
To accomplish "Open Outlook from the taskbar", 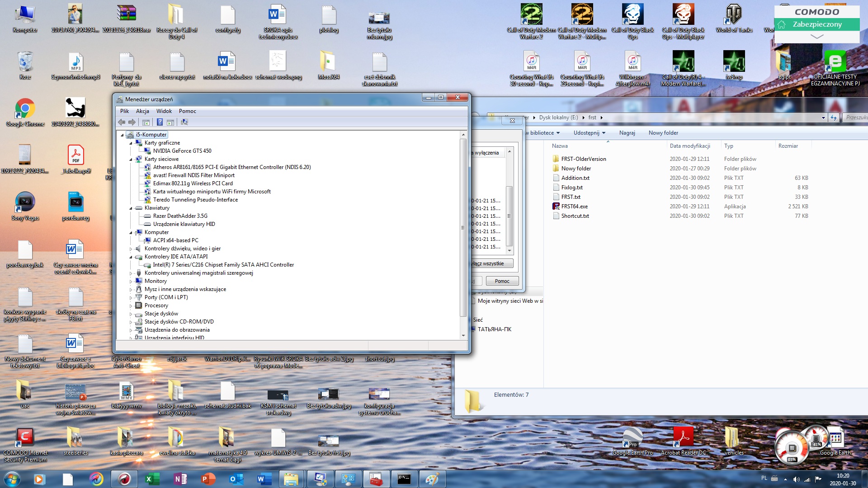I will pyautogui.click(x=236, y=479).
